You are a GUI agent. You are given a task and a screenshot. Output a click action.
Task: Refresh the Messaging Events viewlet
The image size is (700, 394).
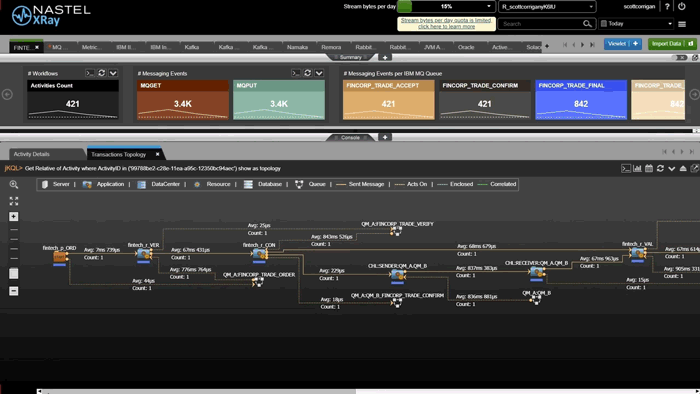308,73
